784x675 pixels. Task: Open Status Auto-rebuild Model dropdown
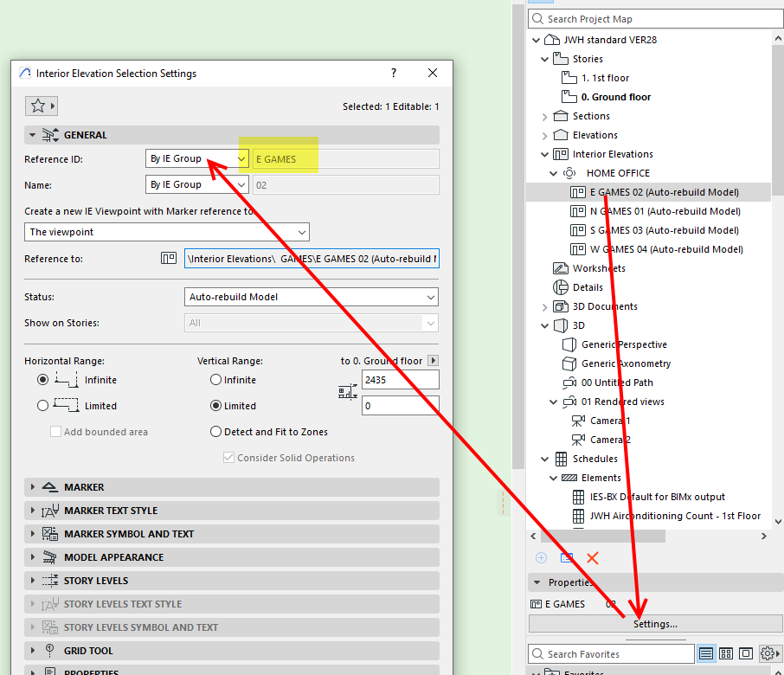[x=311, y=297]
